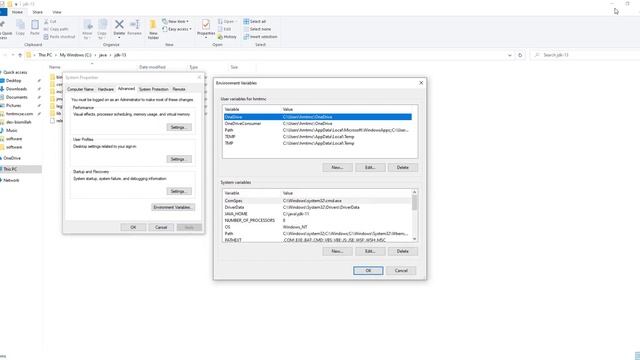Image resolution: width=640 pixels, height=360 pixels.
Task: Open the New item dropdown
Action: tap(176, 21)
